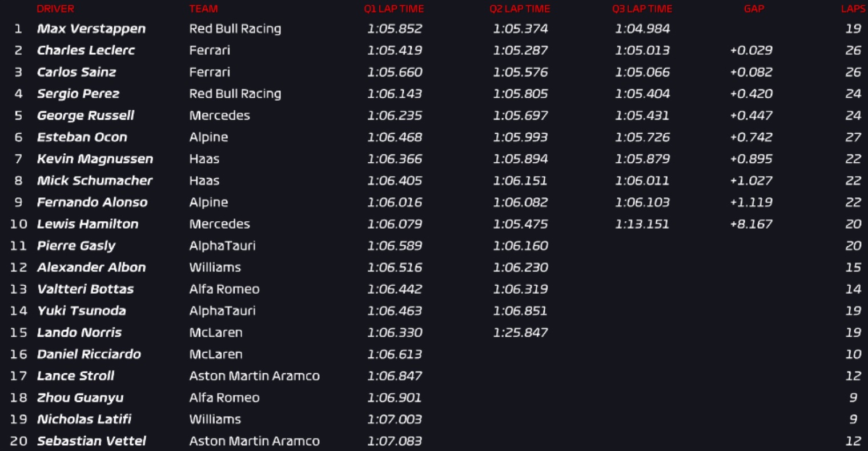Click the GAP column header
Image resolution: width=868 pixels, height=451 pixels.
[x=754, y=9]
